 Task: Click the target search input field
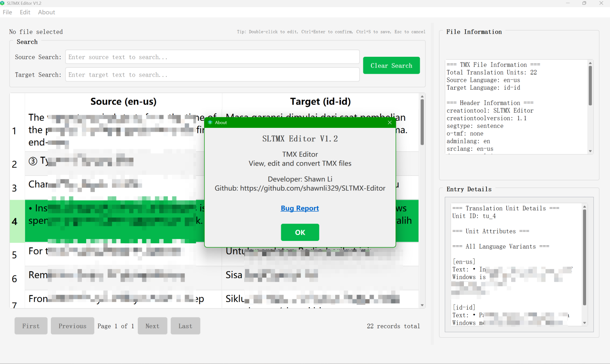(x=212, y=74)
